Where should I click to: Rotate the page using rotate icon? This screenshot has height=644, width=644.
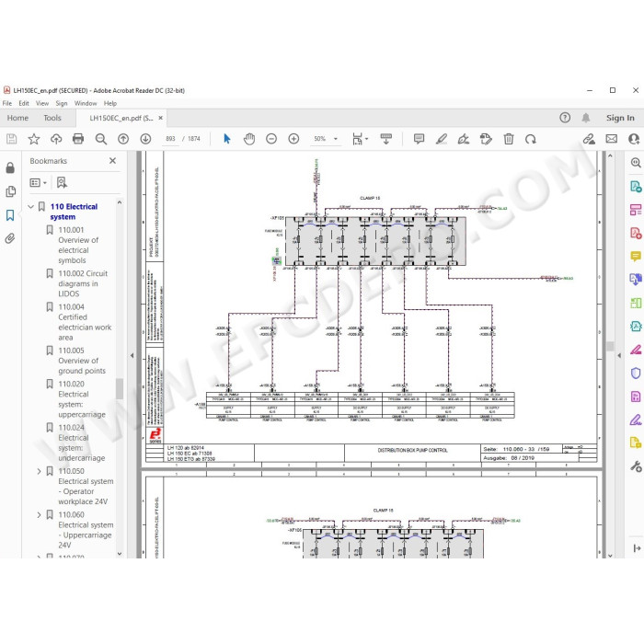pos(531,139)
